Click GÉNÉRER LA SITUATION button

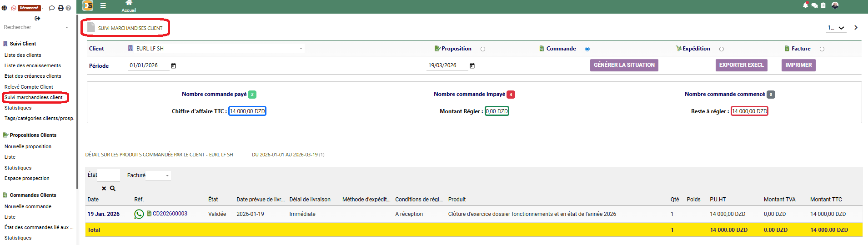pos(624,65)
